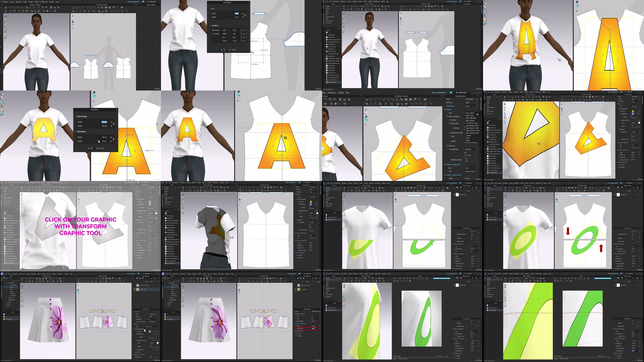The image size is (644, 362).
Task: Cancel the Transform dialog
Action: click(100, 148)
